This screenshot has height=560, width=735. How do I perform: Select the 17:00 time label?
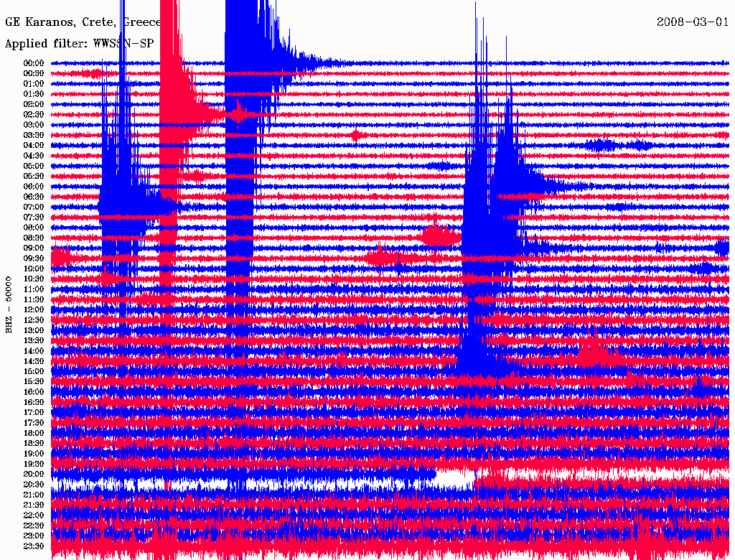(34, 413)
